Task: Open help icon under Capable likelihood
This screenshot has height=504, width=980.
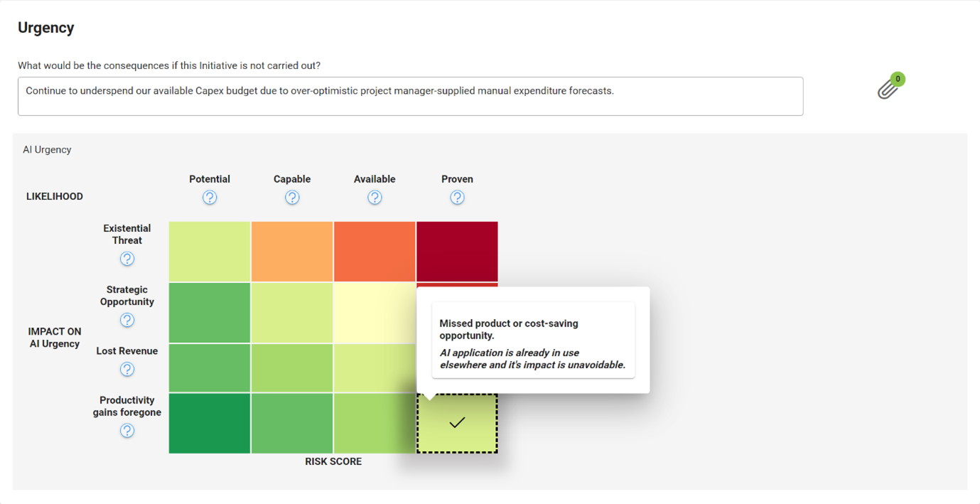Action: pyautogui.click(x=292, y=198)
